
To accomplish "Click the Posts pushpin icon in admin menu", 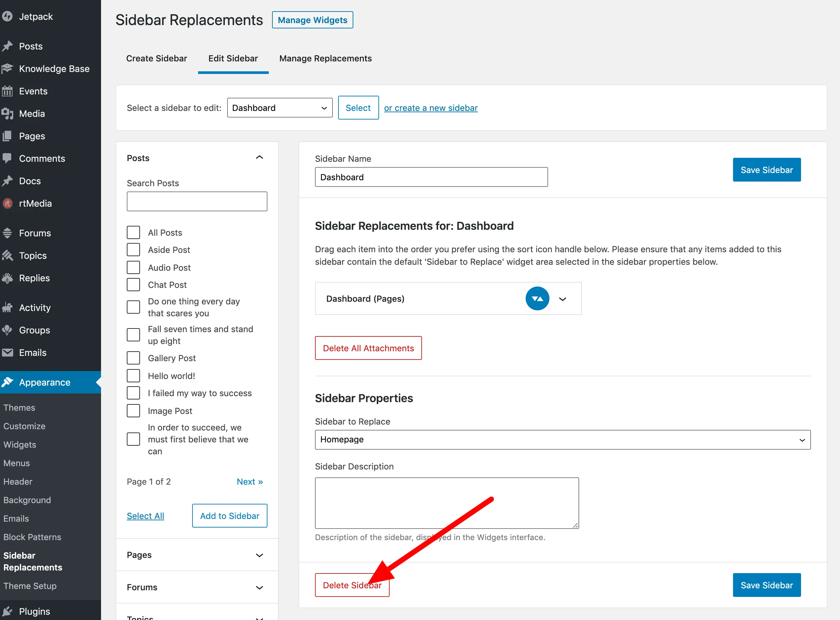I will click(x=7, y=46).
